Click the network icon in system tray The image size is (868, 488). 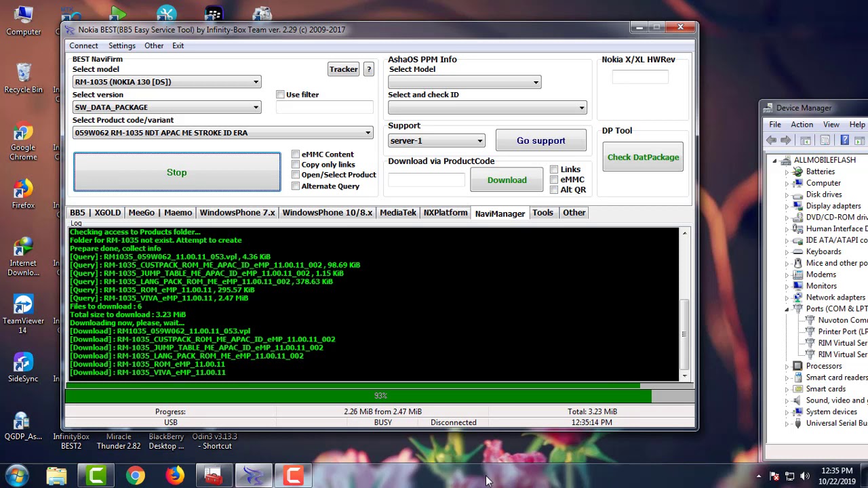(x=789, y=476)
